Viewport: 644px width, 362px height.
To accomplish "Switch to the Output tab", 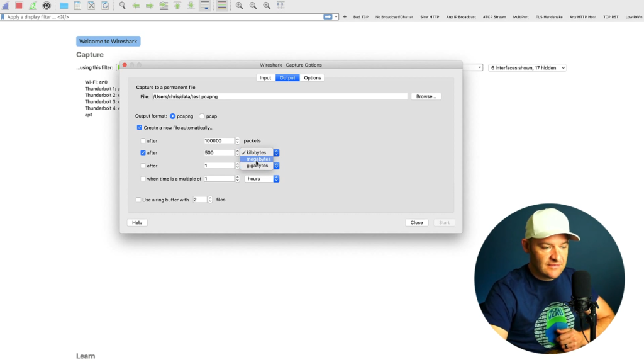I will tap(287, 77).
